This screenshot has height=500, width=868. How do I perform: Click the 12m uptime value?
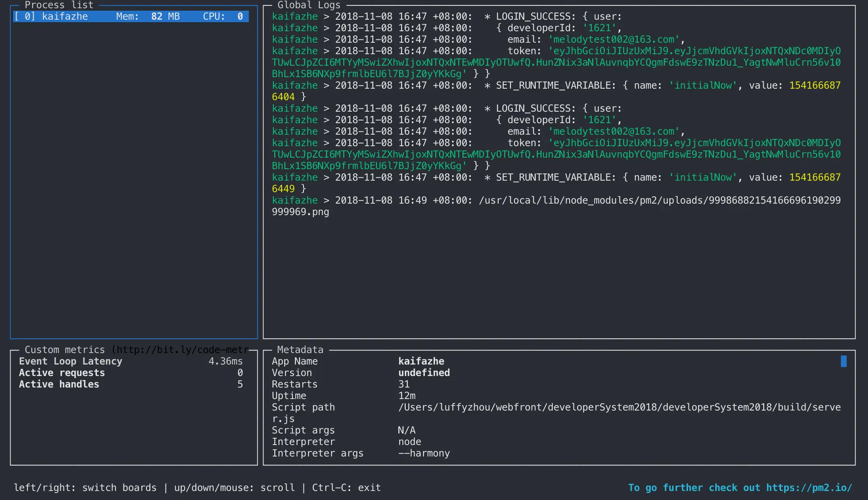pyautogui.click(x=407, y=396)
